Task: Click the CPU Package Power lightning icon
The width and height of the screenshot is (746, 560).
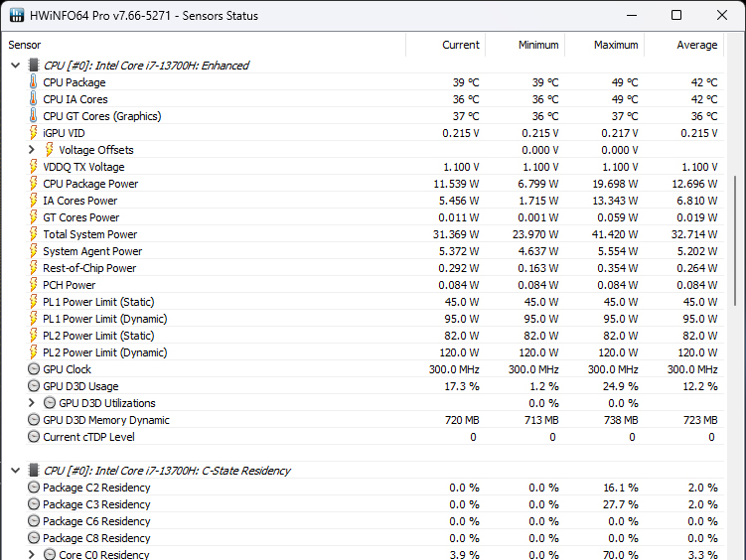Action: (x=34, y=184)
